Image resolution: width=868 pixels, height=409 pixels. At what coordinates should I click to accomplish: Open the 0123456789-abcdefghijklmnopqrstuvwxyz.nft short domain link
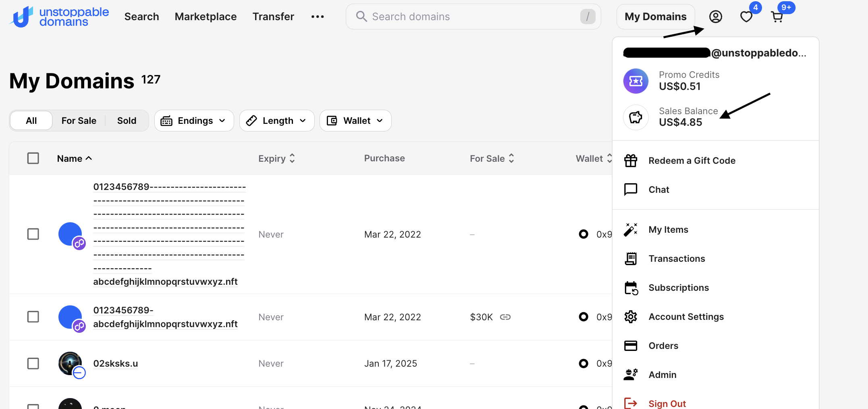[165, 317]
